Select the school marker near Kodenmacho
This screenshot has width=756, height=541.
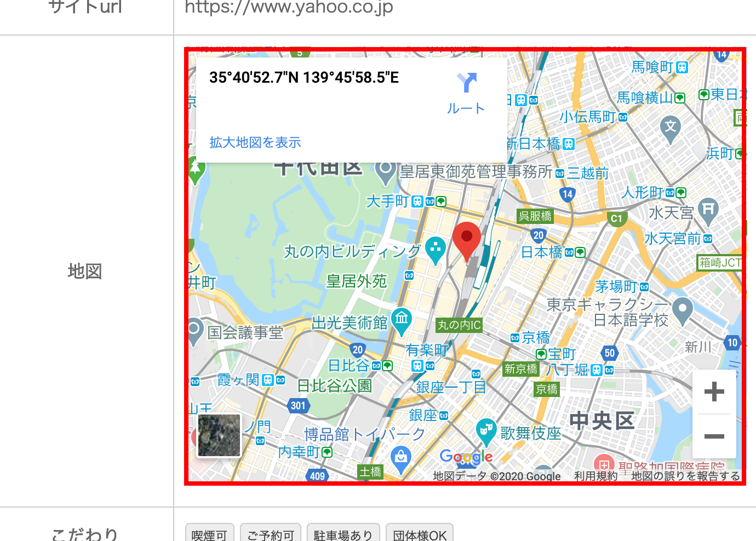click(671, 130)
